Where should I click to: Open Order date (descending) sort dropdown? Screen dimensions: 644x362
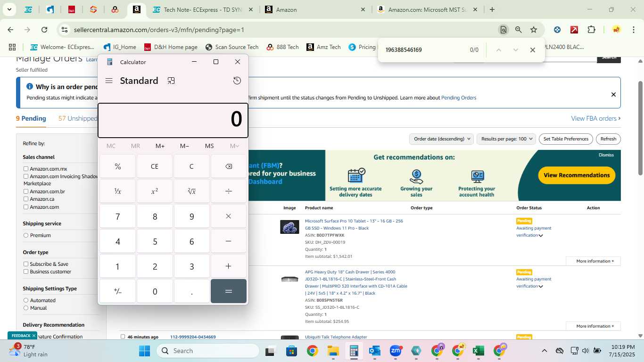[x=441, y=139]
